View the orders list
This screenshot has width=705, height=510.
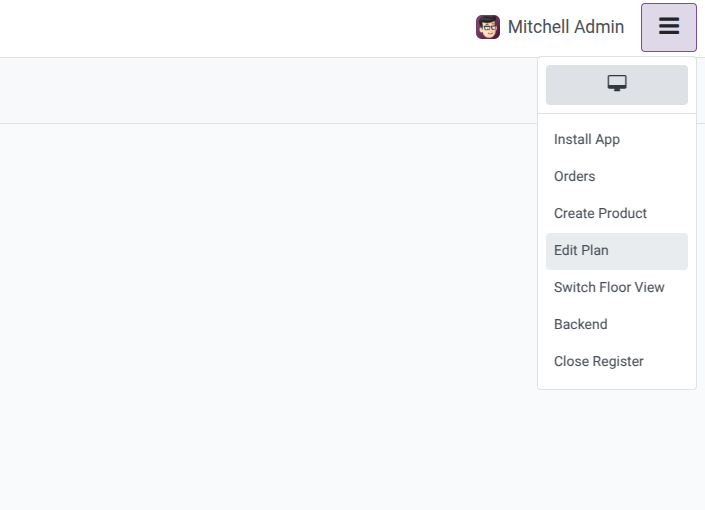coord(575,176)
